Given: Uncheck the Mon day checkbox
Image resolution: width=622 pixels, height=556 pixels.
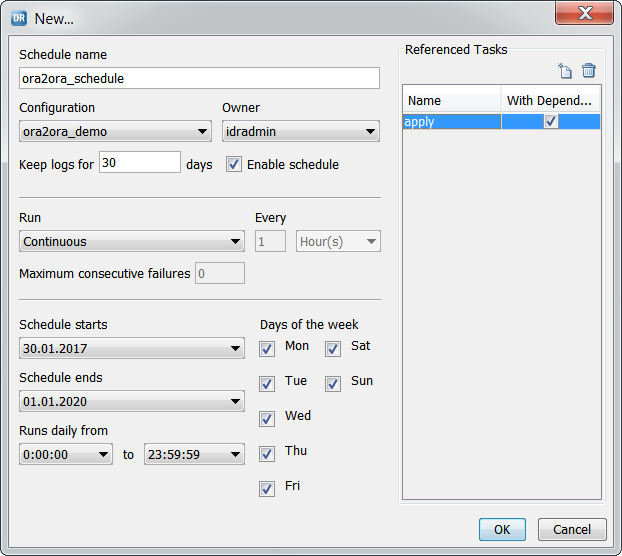Looking at the screenshot, I should (267, 349).
